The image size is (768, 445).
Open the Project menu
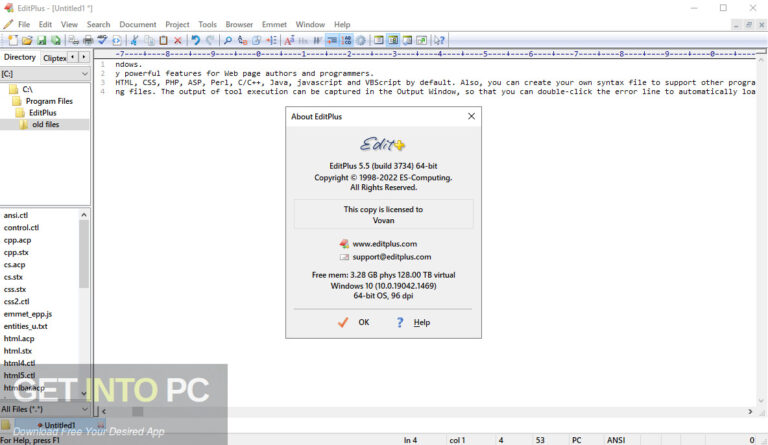click(x=177, y=24)
